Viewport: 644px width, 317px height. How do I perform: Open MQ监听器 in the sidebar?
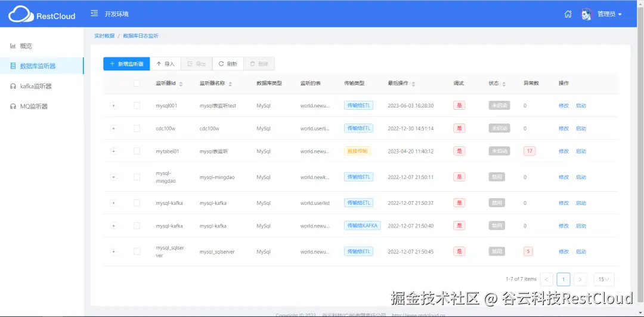[x=42, y=106]
